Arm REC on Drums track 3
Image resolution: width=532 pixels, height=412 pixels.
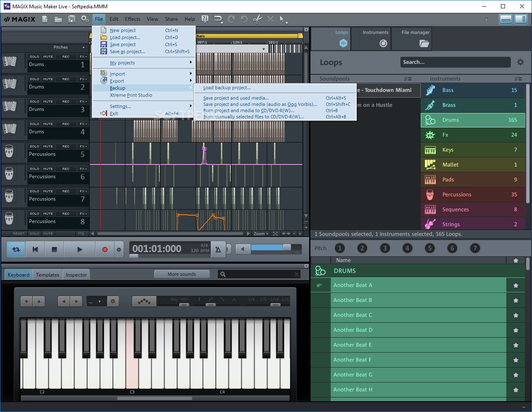[x=66, y=101]
